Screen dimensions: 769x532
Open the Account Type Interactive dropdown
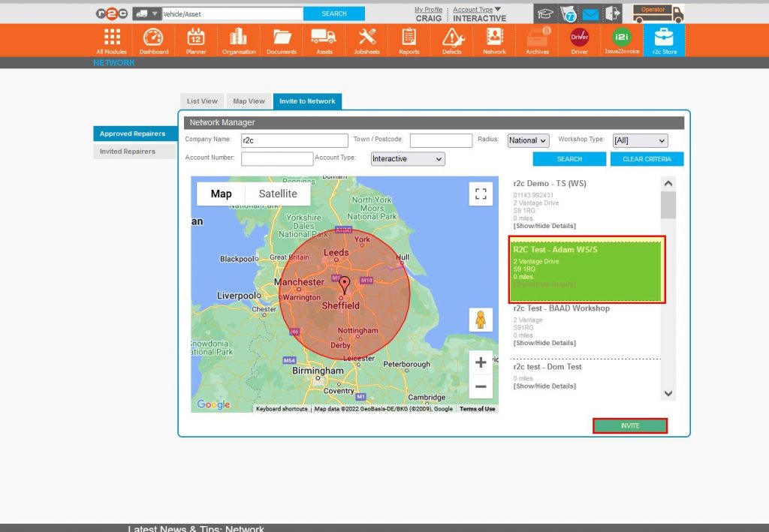click(408, 159)
